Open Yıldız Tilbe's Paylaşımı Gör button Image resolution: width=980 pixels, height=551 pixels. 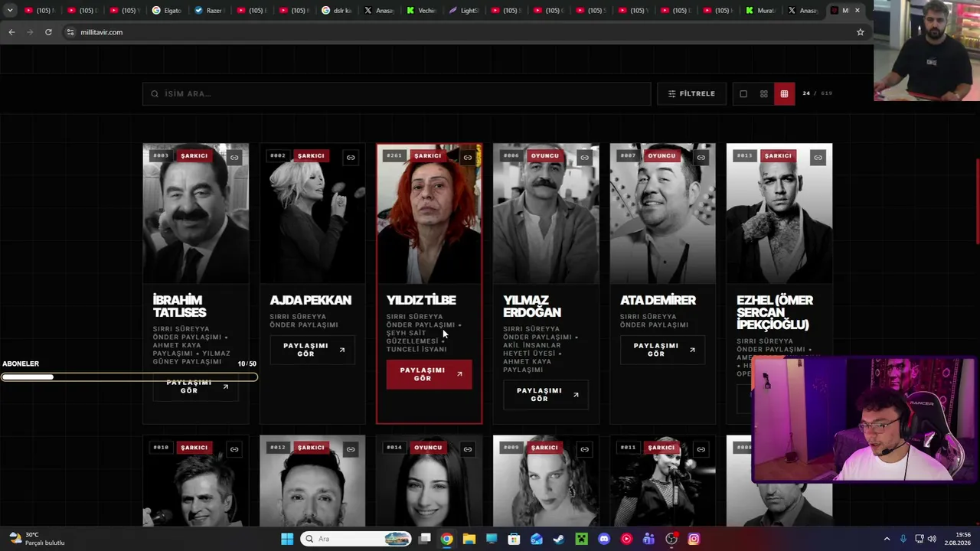click(430, 374)
